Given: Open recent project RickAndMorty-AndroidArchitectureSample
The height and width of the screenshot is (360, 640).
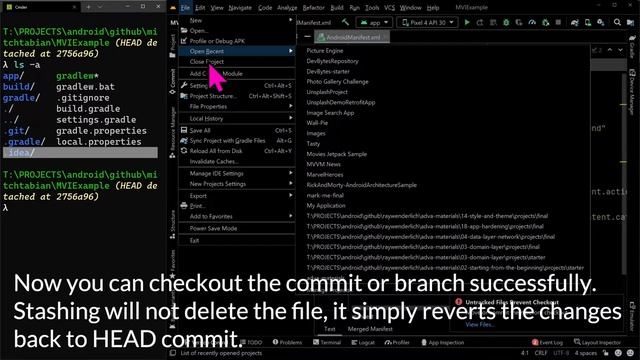Looking at the screenshot, I should pos(361,185).
